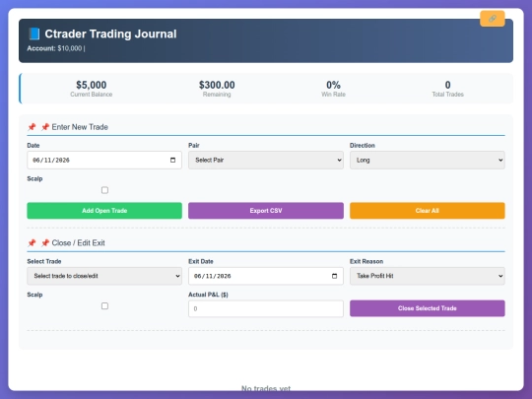Click the Add Open Trade button
532x399 pixels.
tap(104, 211)
